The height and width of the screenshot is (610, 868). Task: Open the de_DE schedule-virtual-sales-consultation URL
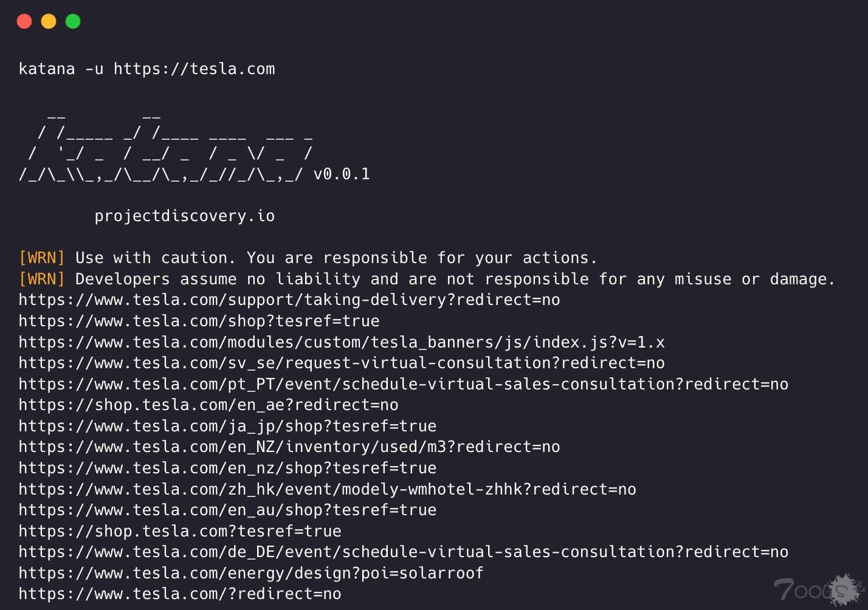(404, 552)
